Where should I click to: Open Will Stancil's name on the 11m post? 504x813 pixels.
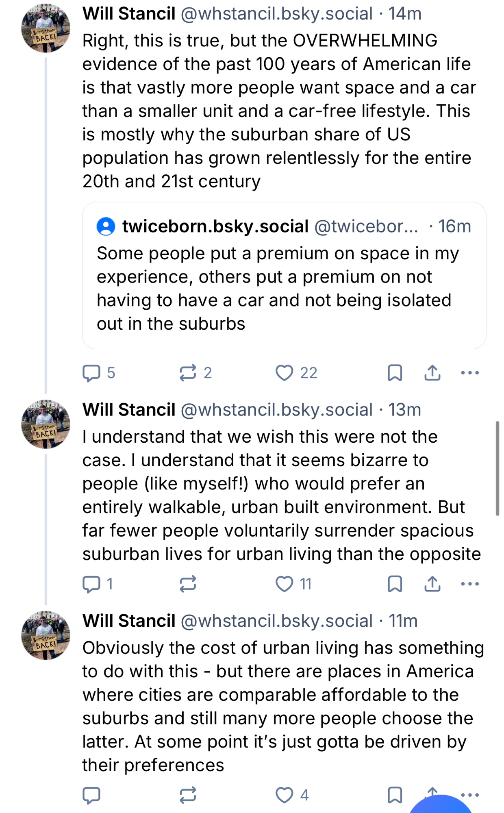pos(129,621)
